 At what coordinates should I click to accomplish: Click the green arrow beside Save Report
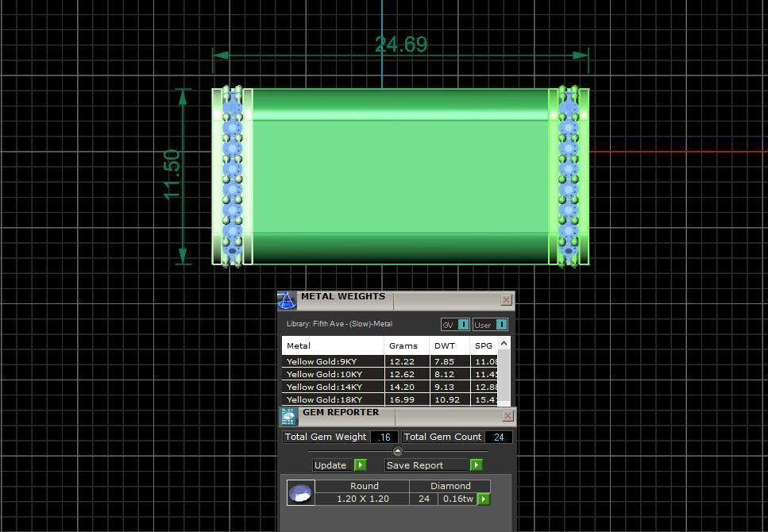476,465
